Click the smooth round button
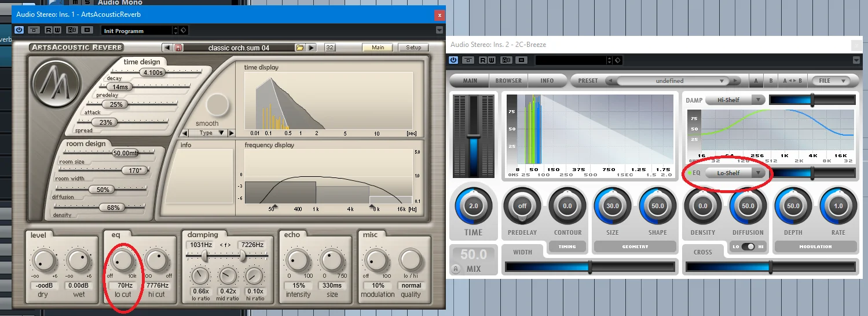This screenshot has height=316, width=868. pyautogui.click(x=218, y=104)
